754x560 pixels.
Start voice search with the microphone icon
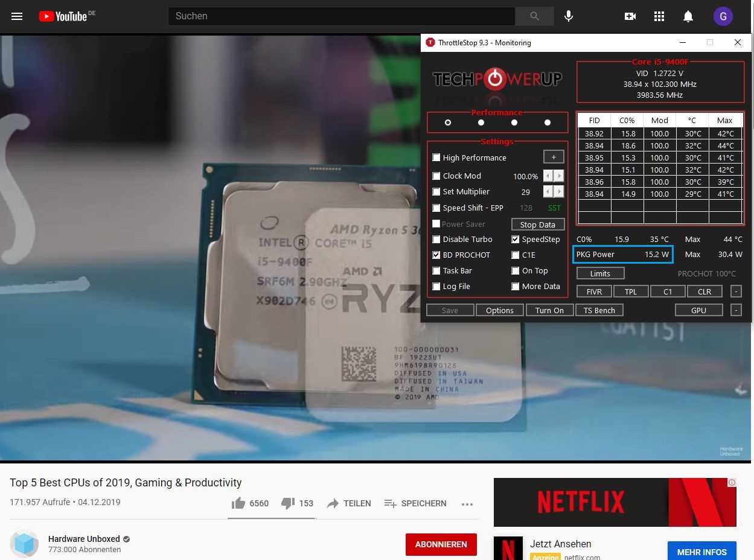click(x=568, y=16)
